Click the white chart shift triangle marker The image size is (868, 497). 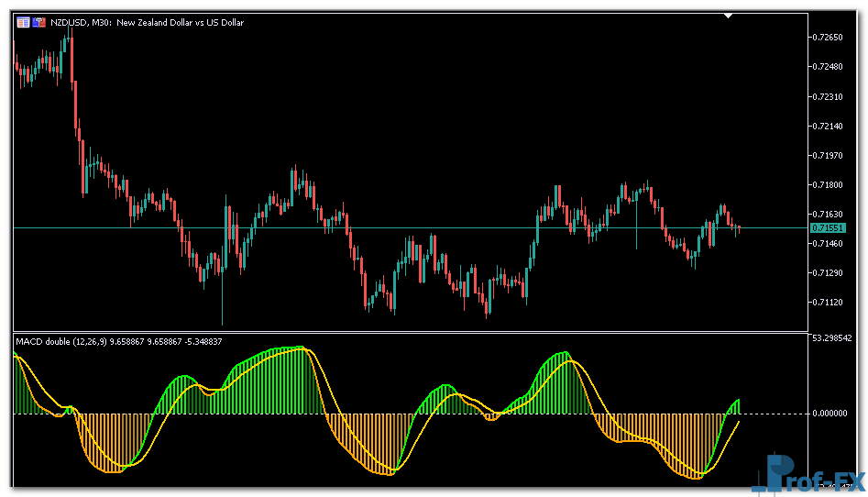[x=728, y=16]
